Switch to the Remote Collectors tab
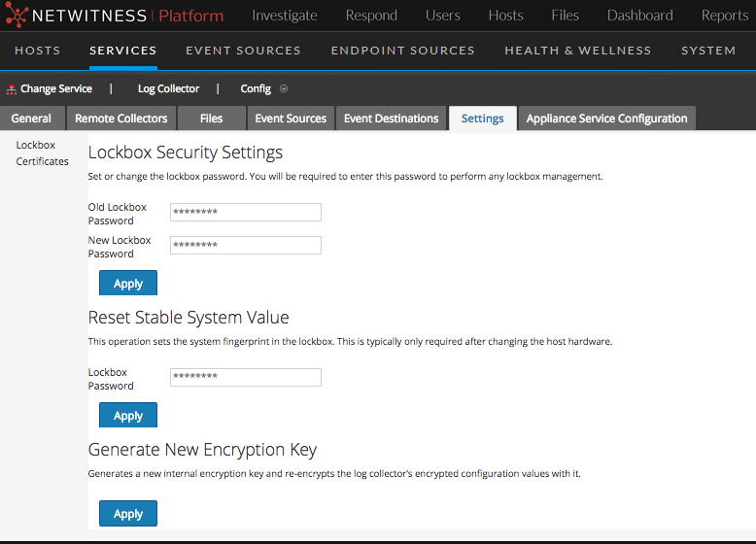Image resolution: width=756 pixels, height=544 pixels. 121,119
